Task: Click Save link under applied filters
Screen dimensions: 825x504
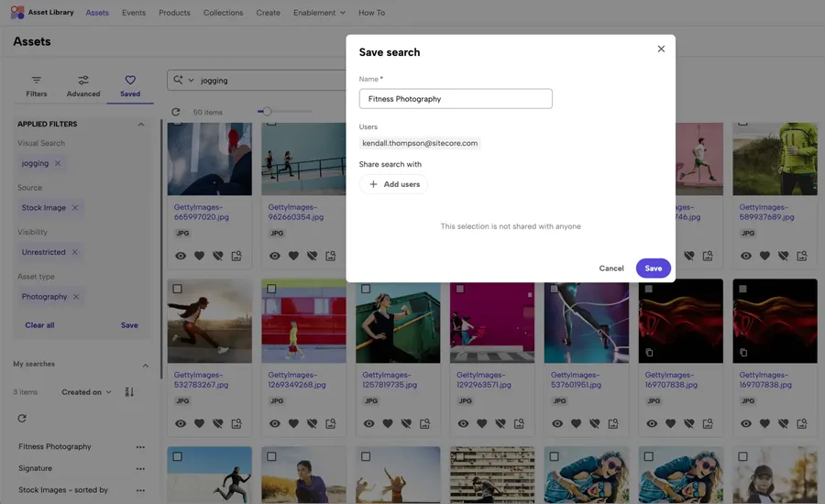Action: tap(129, 325)
